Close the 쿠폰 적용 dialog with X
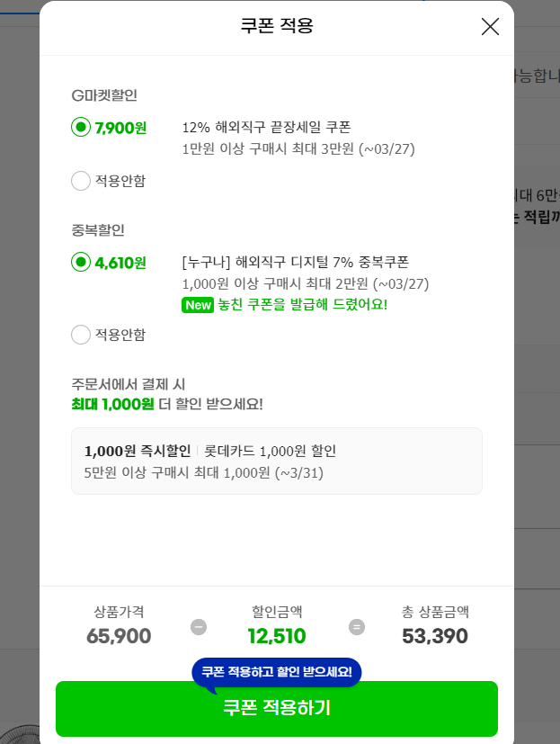Viewport: 560px width, 744px height. [x=490, y=27]
